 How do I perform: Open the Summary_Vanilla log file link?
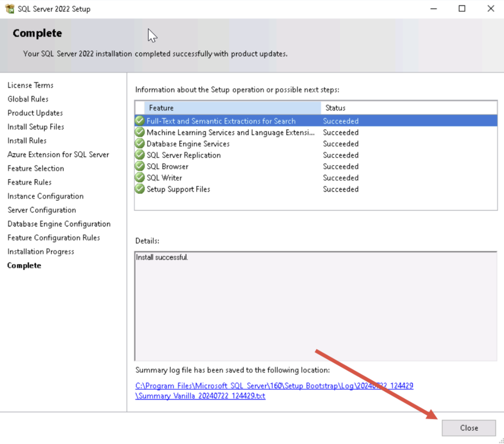coord(274,390)
